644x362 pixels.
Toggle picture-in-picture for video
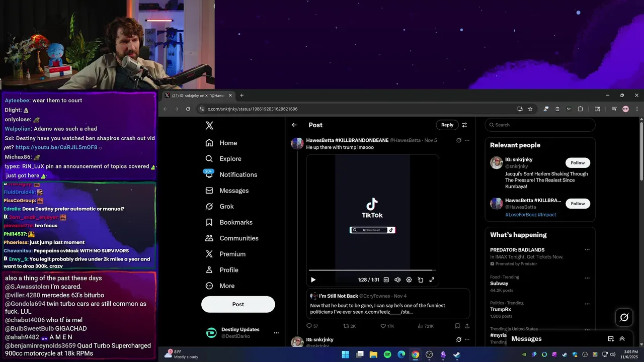coord(420,280)
